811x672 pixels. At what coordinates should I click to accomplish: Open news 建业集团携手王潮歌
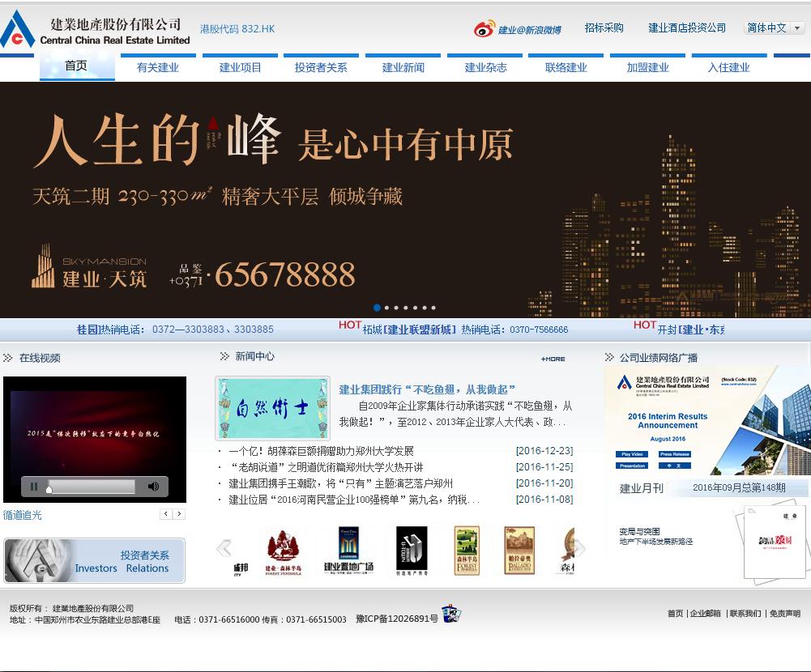341,483
